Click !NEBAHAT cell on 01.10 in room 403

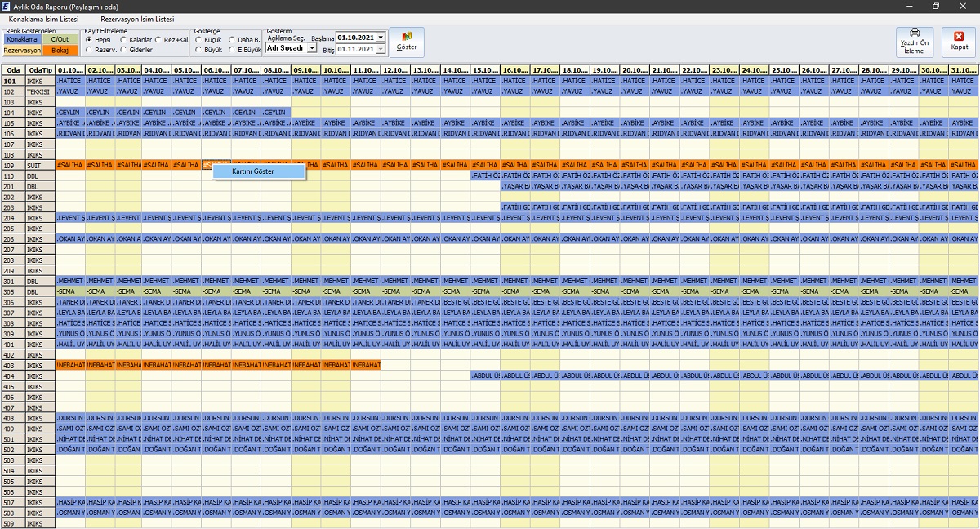click(70, 366)
